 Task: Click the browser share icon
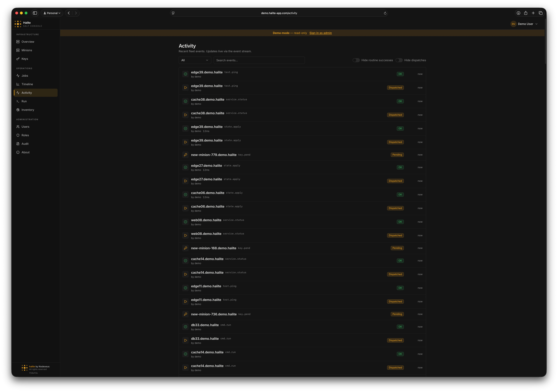526,13
